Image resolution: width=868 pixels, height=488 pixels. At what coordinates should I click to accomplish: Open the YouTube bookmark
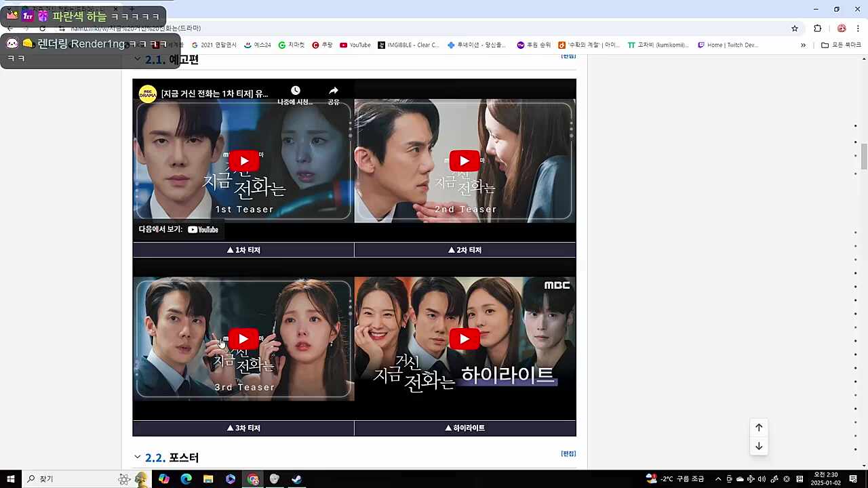click(355, 45)
